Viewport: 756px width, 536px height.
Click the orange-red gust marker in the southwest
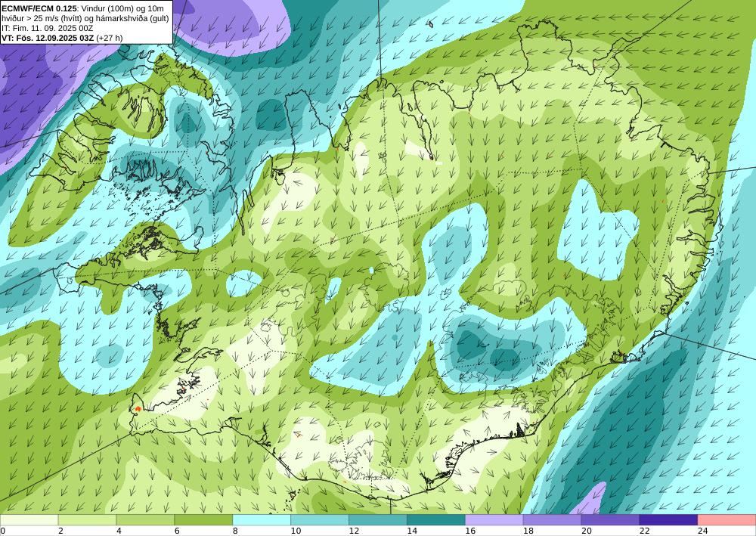[138, 409]
